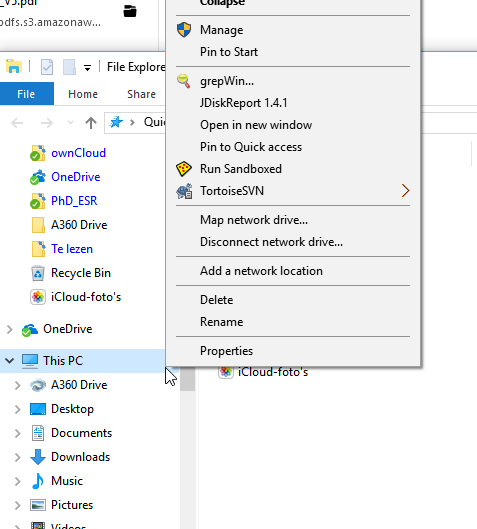Choose Open in new window
This screenshot has width=477, height=529.
pyautogui.click(x=292, y=125)
